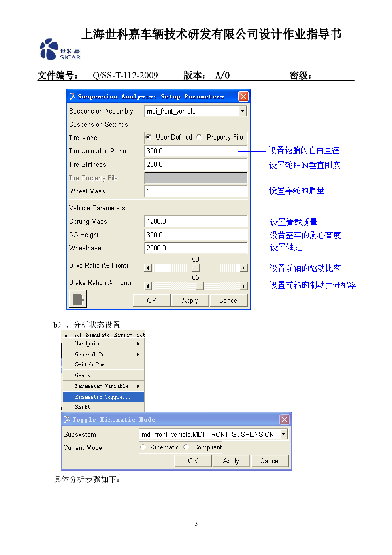Click the Sprung Mass input field
Viewport: 392px width, 555px height.
(x=195, y=222)
